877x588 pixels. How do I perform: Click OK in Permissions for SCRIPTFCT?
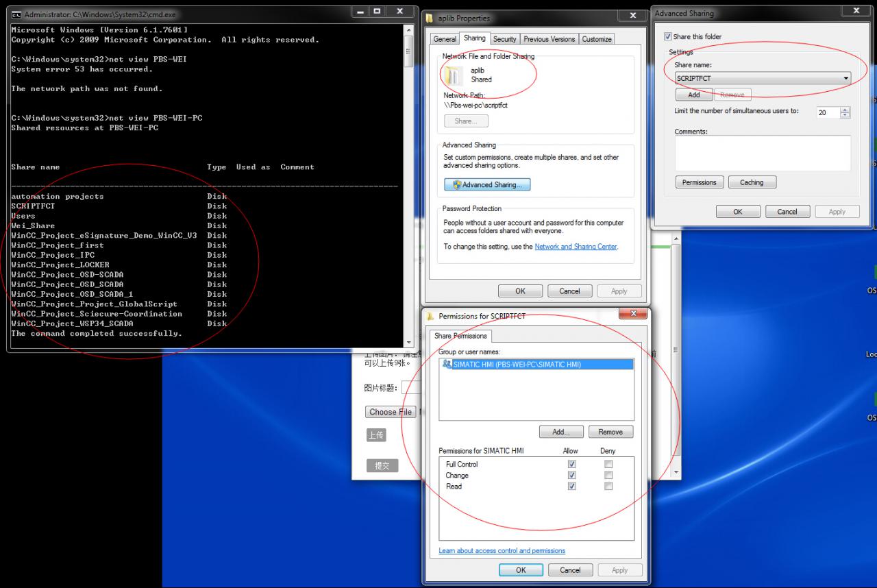(521, 569)
